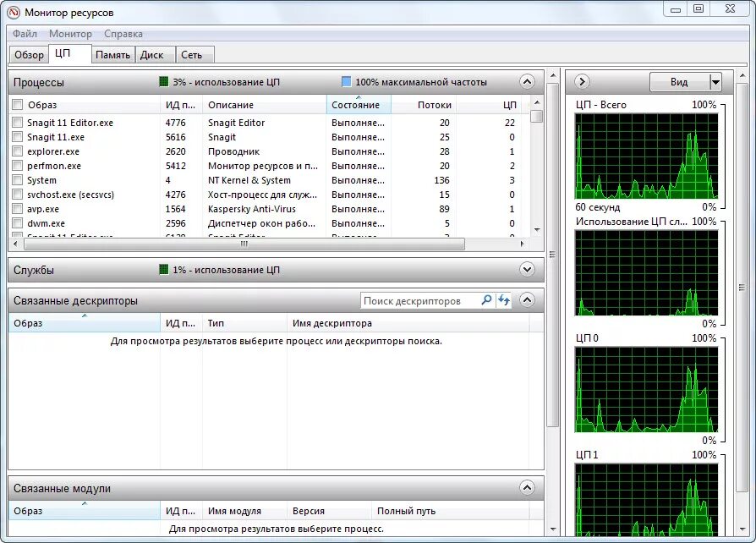
Task: Click PID 5412 in the process list
Action: click(x=176, y=166)
